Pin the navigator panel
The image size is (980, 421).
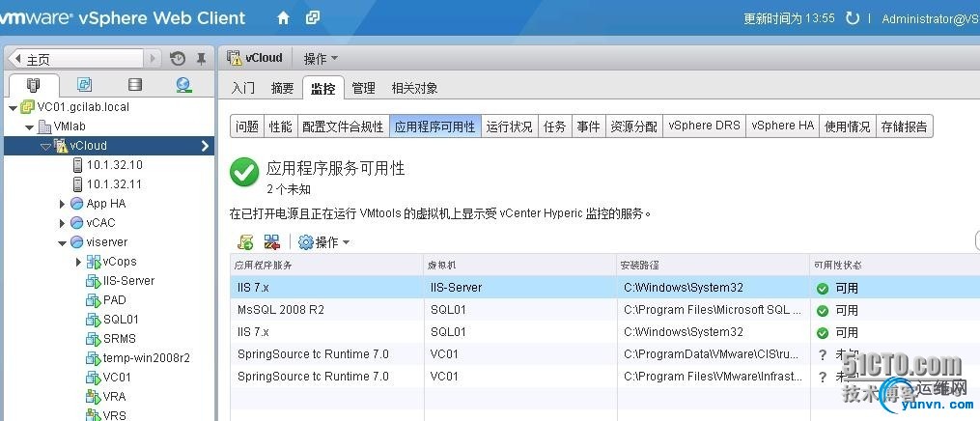click(201, 59)
